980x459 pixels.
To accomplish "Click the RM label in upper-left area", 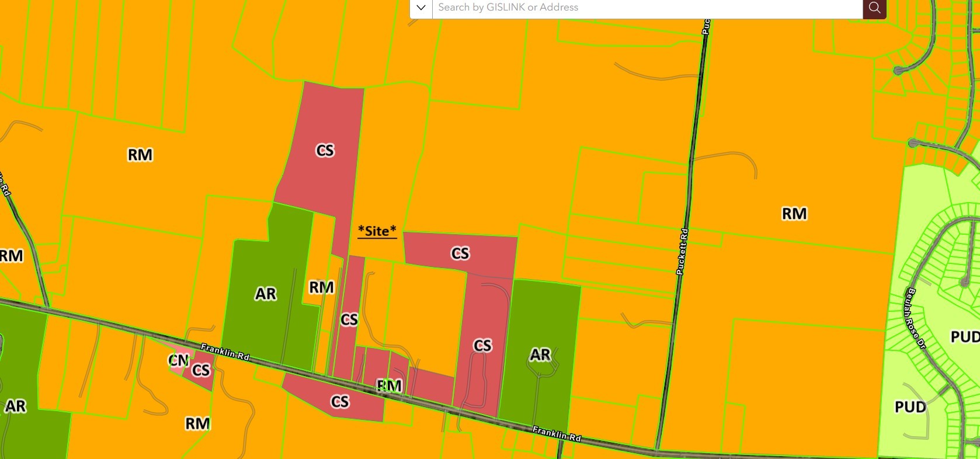I will 140,155.
